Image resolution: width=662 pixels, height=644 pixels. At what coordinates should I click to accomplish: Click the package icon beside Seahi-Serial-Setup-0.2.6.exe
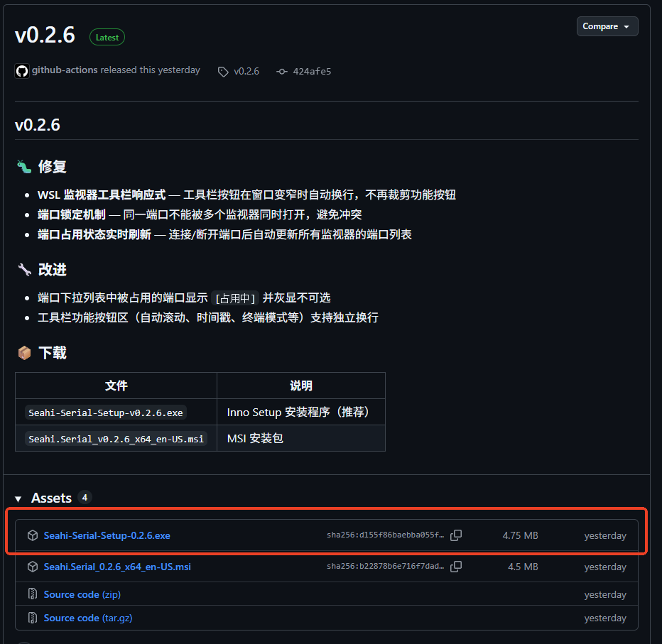pos(33,535)
